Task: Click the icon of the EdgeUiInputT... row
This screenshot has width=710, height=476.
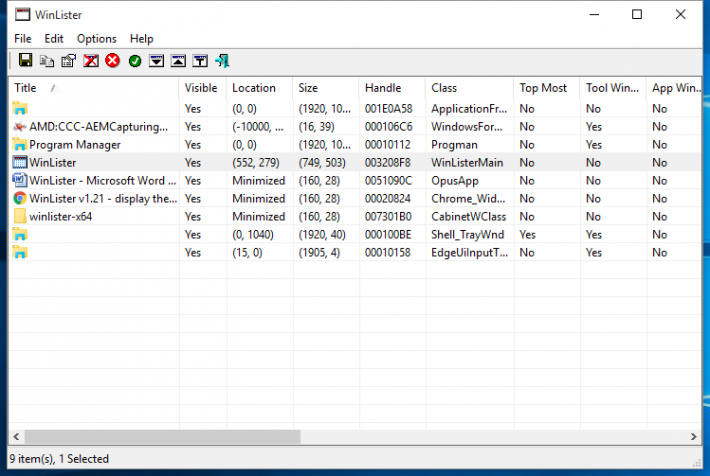Action: tap(20, 252)
